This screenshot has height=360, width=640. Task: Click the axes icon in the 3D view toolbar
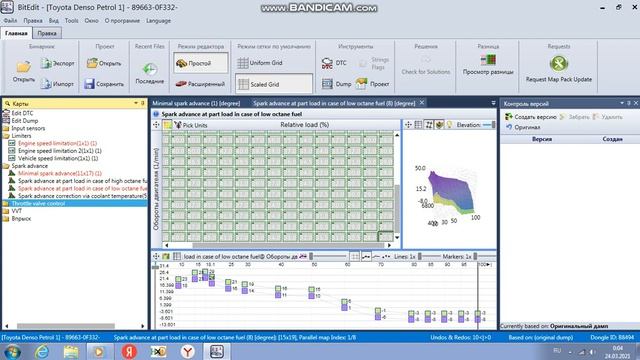click(429, 125)
